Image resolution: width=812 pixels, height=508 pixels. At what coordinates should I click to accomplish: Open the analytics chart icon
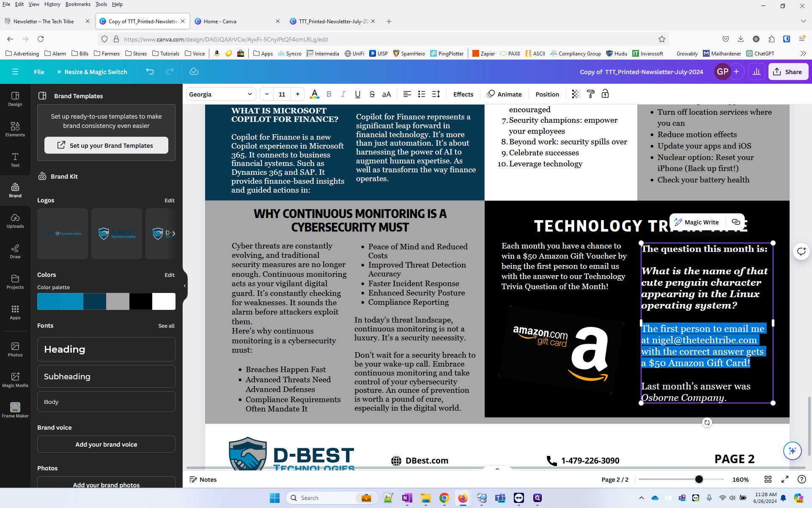click(756, 72)
